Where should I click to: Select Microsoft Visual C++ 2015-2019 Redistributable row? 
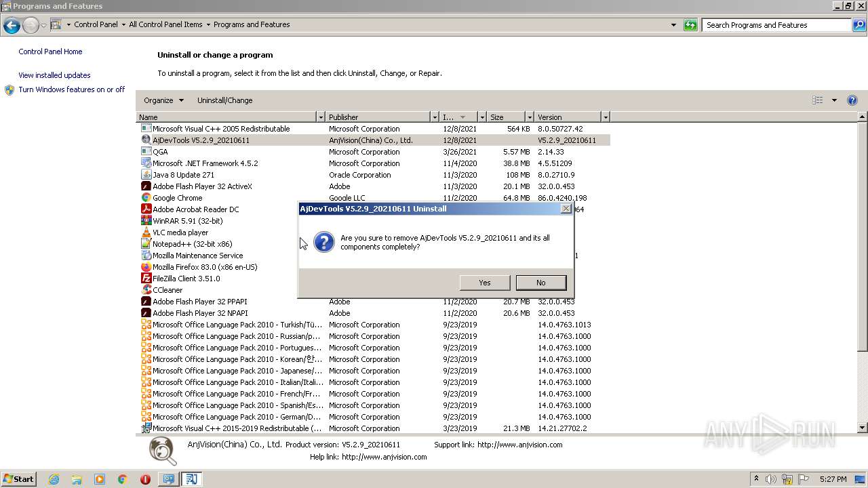[374, 428]
